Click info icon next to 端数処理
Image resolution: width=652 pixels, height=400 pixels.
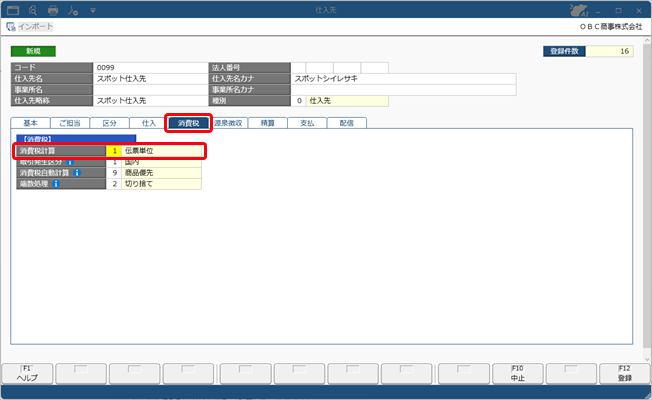(x=56, y=183)
